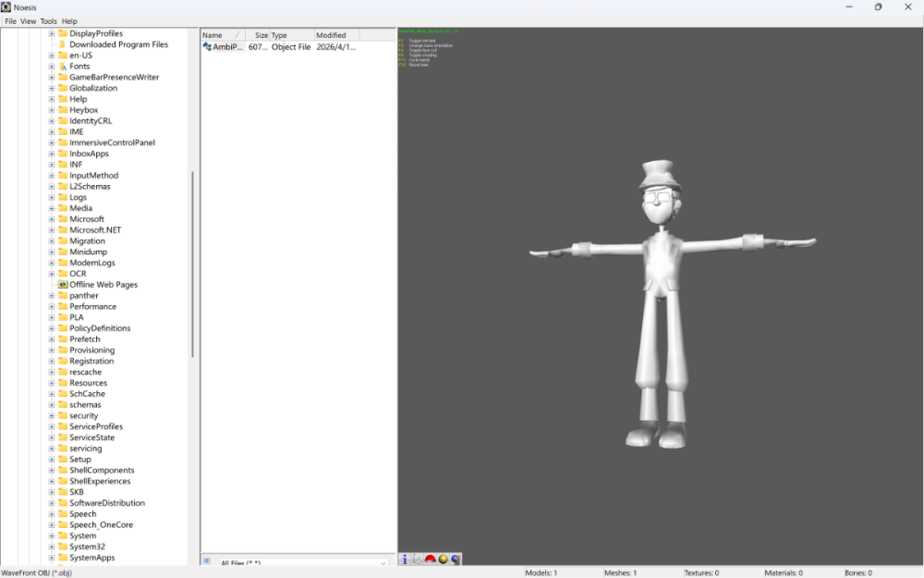Sort file list by Type column

click(x=292, y=35)
